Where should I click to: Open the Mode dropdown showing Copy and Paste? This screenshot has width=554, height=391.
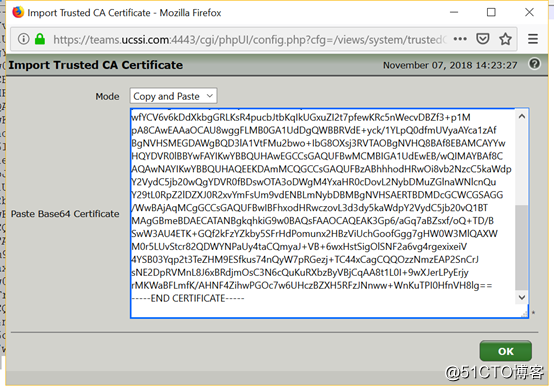tap(173, 96)
